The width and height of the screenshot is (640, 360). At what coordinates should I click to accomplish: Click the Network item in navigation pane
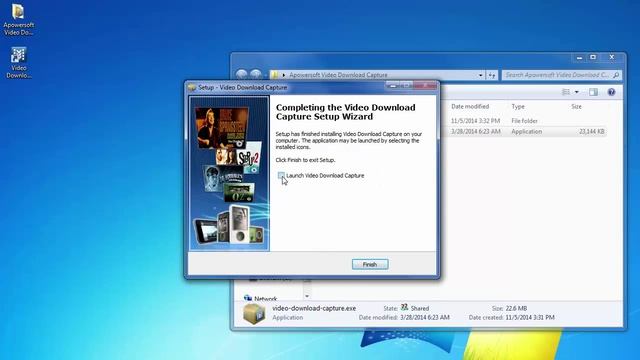click(261, 299)
